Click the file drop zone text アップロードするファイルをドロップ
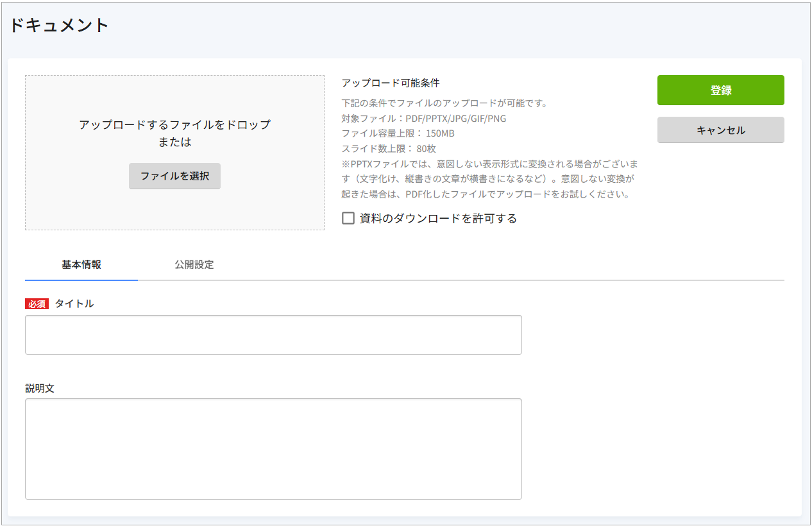 click(174, 124)
